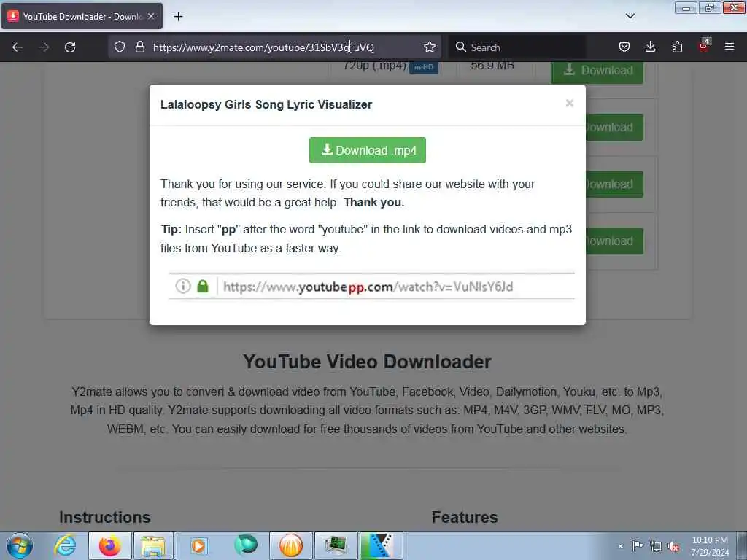Open the extensions puzzle icon
Viewport: 747px width, 560px height.
[677, 47]
